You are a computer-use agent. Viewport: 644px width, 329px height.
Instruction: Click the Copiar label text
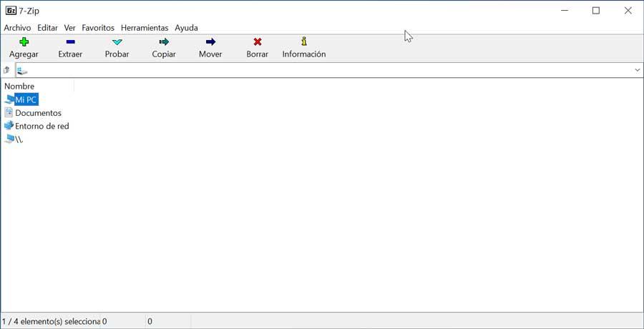point(164,54)
